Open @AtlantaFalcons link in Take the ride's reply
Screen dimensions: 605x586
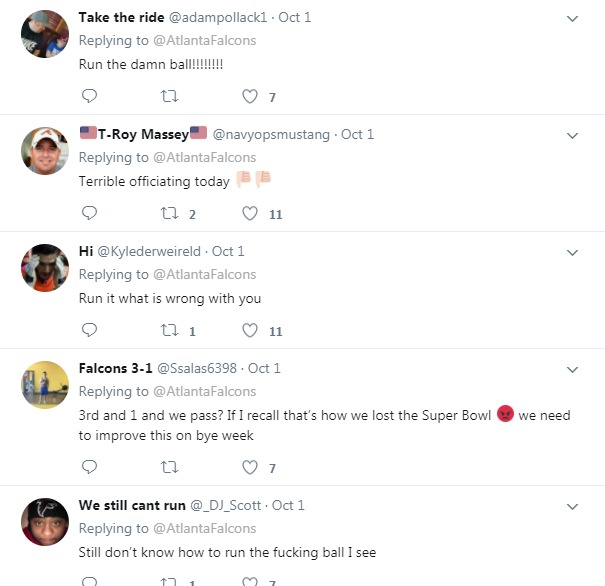tap(204, 41)
